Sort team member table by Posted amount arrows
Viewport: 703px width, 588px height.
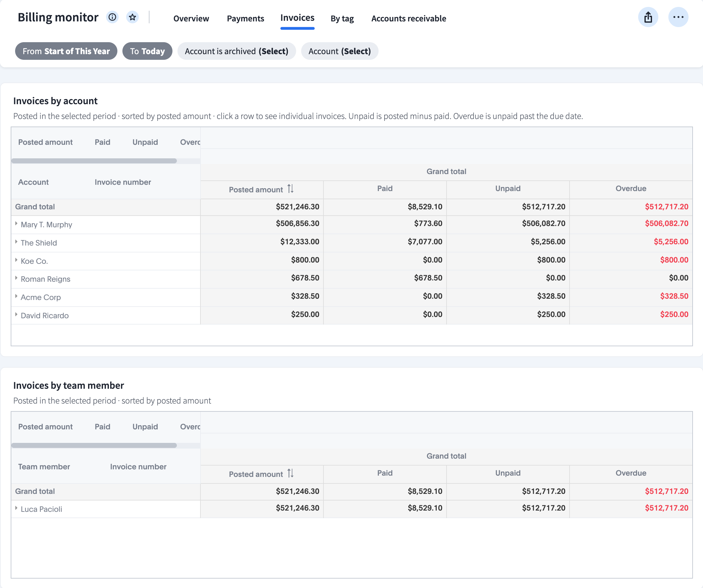290,473
